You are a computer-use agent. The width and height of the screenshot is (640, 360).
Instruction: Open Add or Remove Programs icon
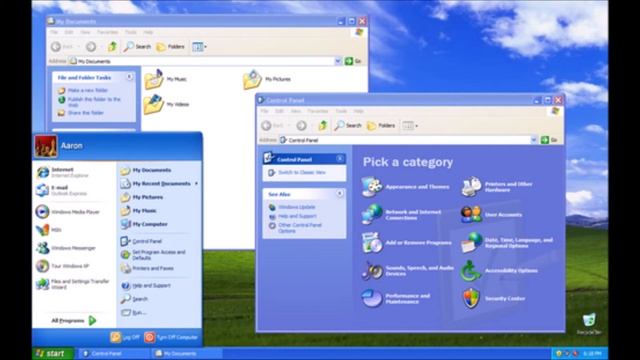(x=371, y=242)
